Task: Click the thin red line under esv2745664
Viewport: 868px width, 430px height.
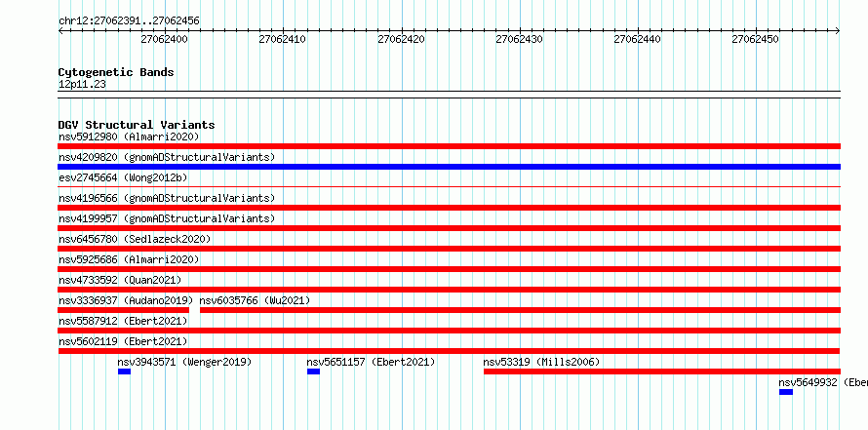Action: (x=449, y=186)
